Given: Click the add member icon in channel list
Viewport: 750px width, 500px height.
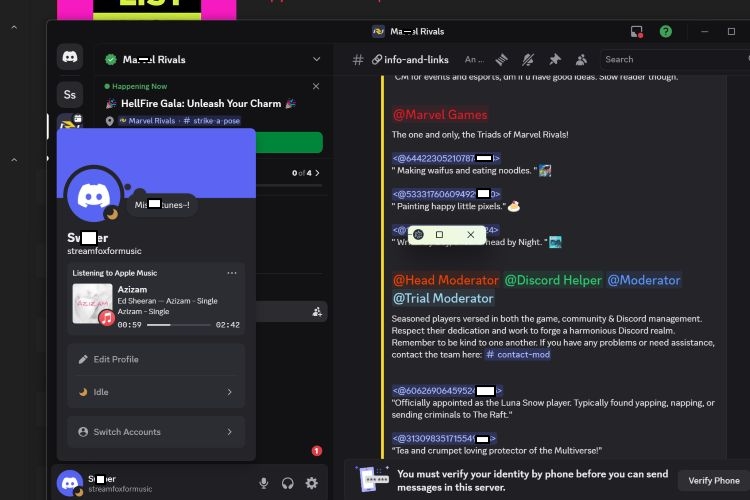Looking at the screenshot, I should tap(317, 312).
